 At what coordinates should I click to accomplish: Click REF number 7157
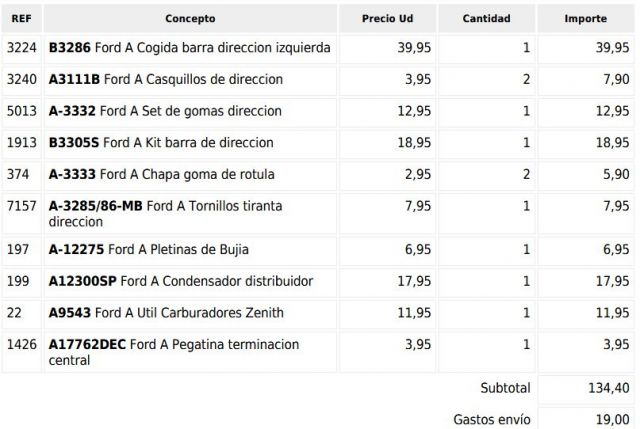20,206
